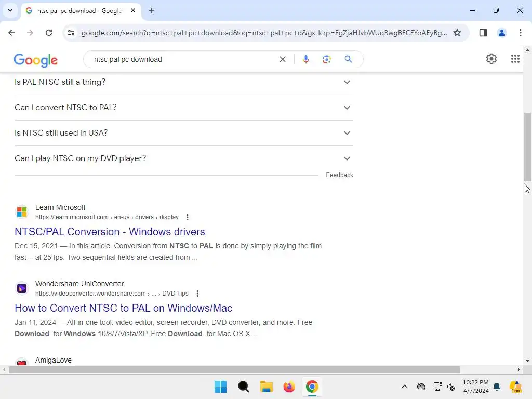Click the Feedback link
Viewport: 532px width, 399px height.
point(339,175)
